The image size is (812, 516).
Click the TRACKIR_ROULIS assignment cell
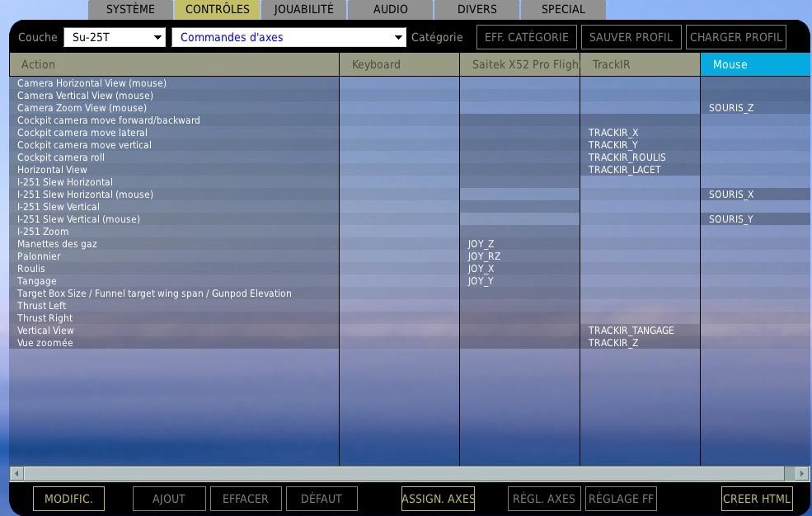tap(640, 158)
